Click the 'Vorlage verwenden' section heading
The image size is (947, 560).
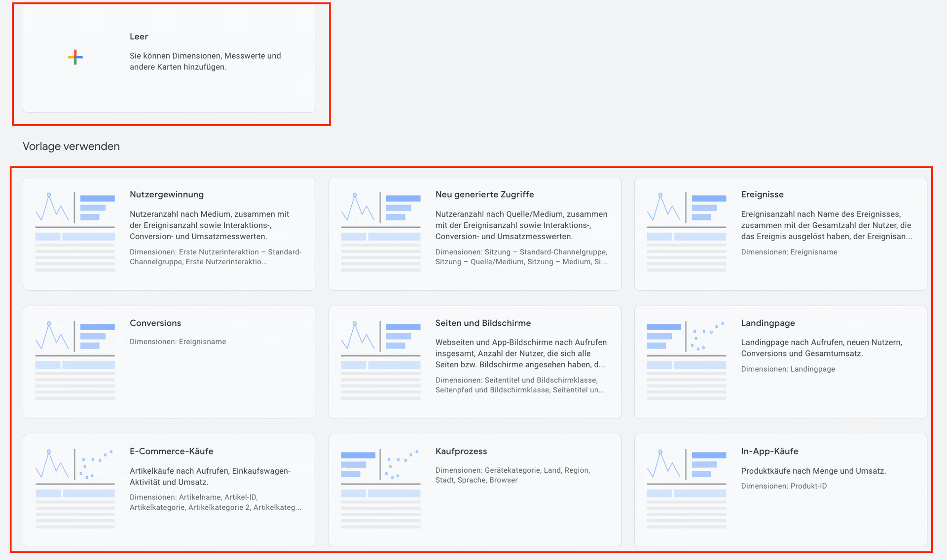pos(71,146)
